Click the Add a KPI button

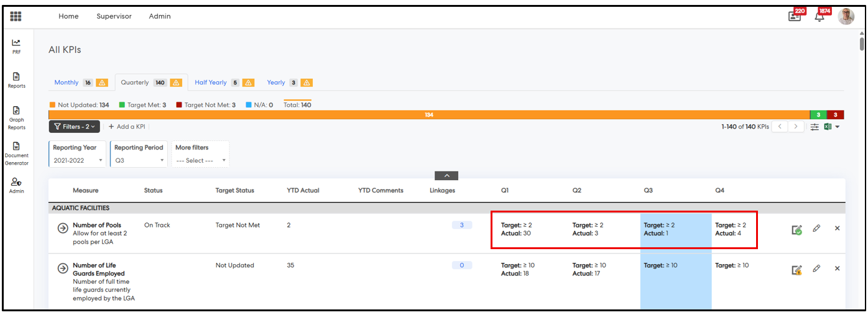[127, 127]
